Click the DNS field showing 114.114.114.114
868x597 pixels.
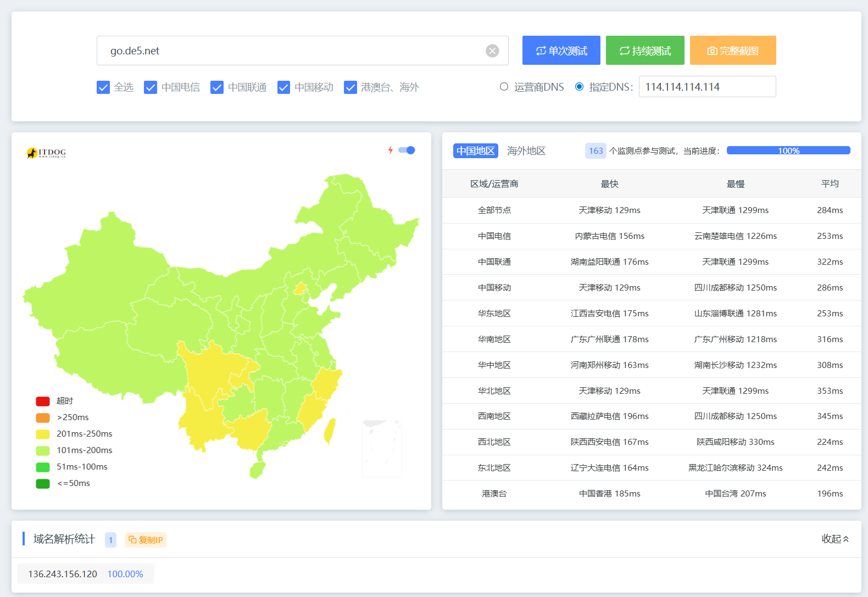[x=708, y=87]
